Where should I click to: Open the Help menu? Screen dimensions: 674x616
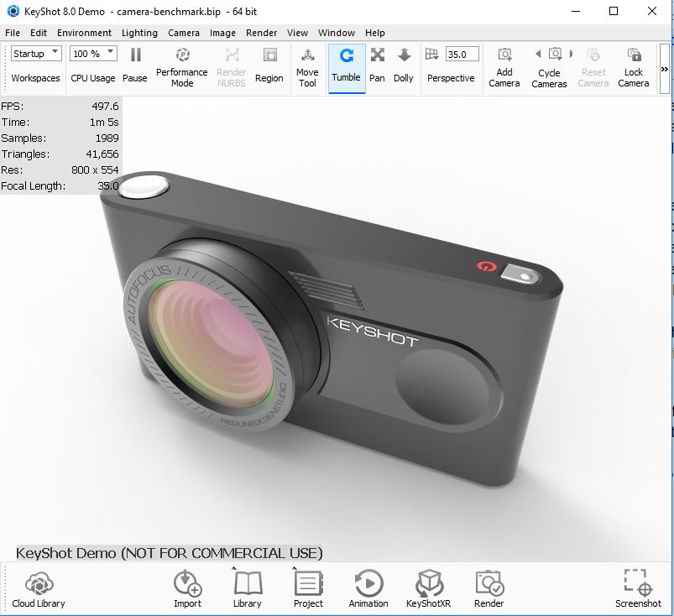click(x=375, y=33)
